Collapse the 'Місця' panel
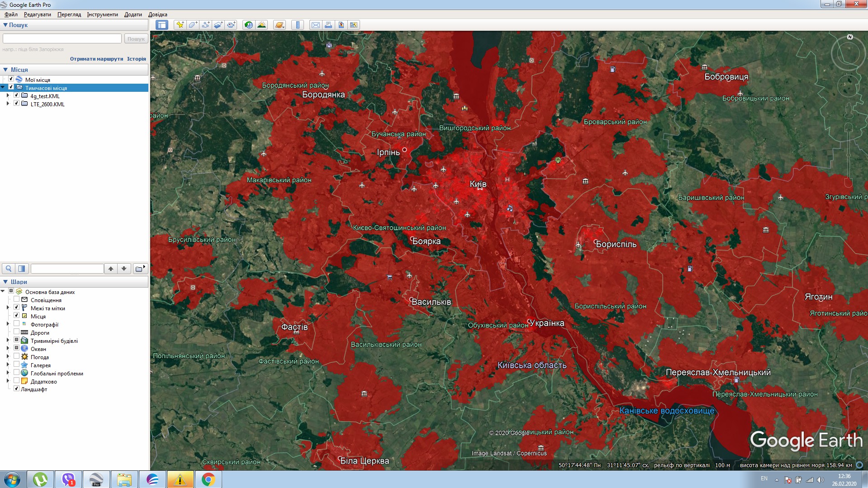This screenshot has height=488, width=868. pos(5,70)
